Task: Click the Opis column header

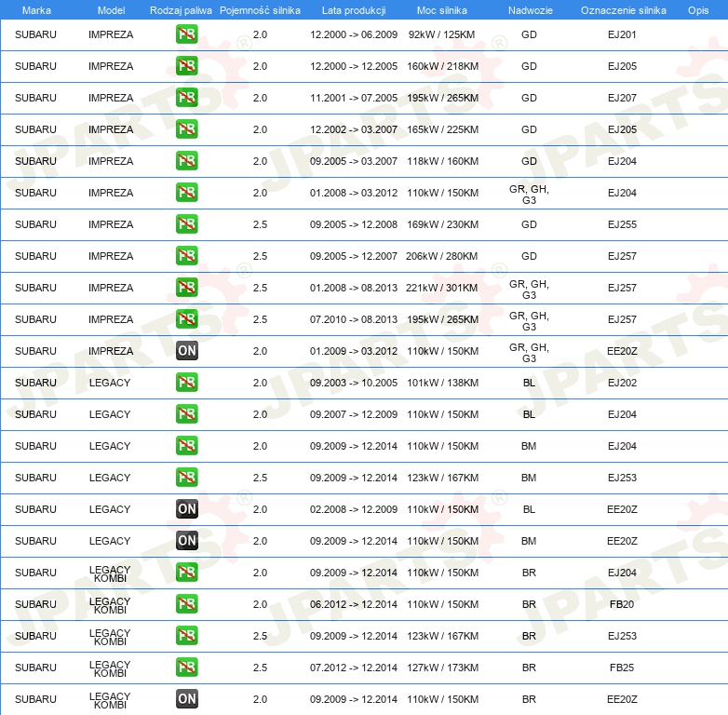Action: (x=698, y=10)
